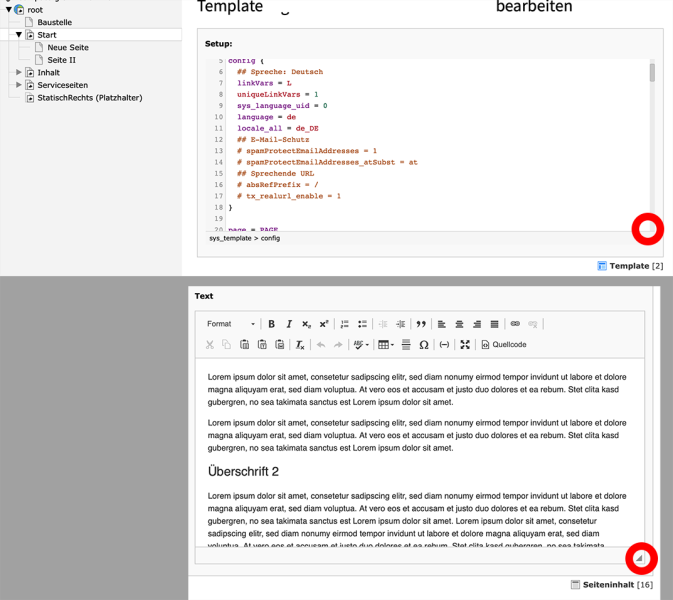Viewport: 673px width, 600px height.
Task: Redo the last edit
Action: (338, 345)
